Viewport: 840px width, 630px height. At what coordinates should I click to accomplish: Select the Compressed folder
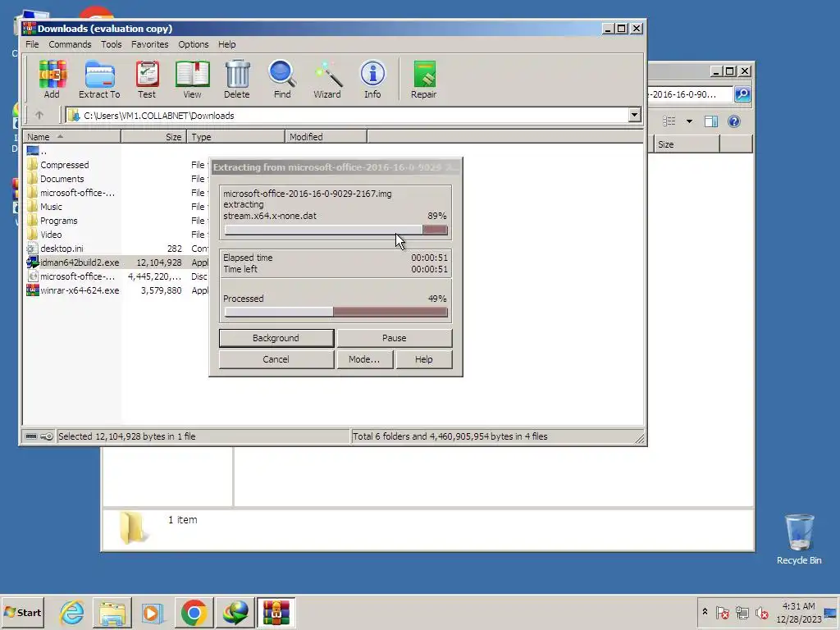pyautogui.click(x=58, y=165)
